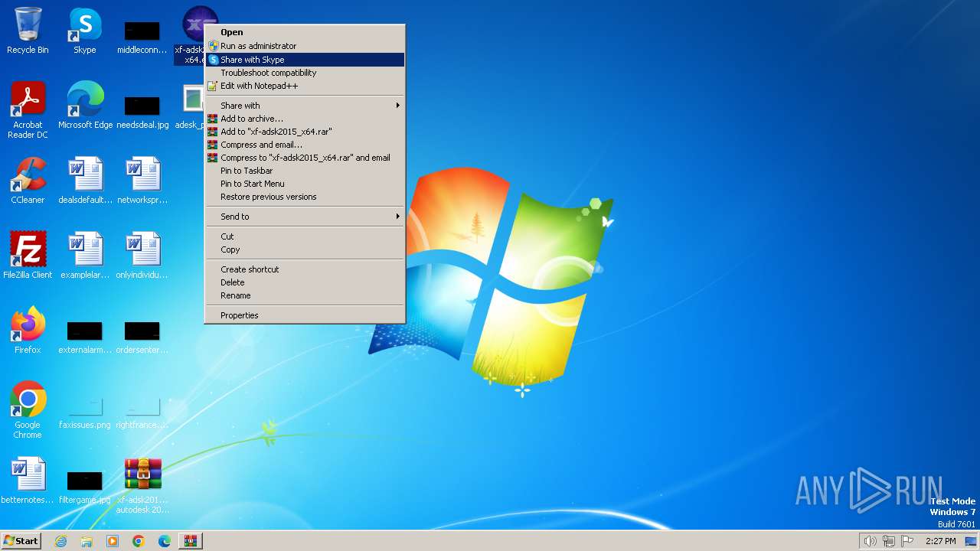Open the FileZilla Client shortcut
This screenshot has width=980, height=551.
click(28, 256)
